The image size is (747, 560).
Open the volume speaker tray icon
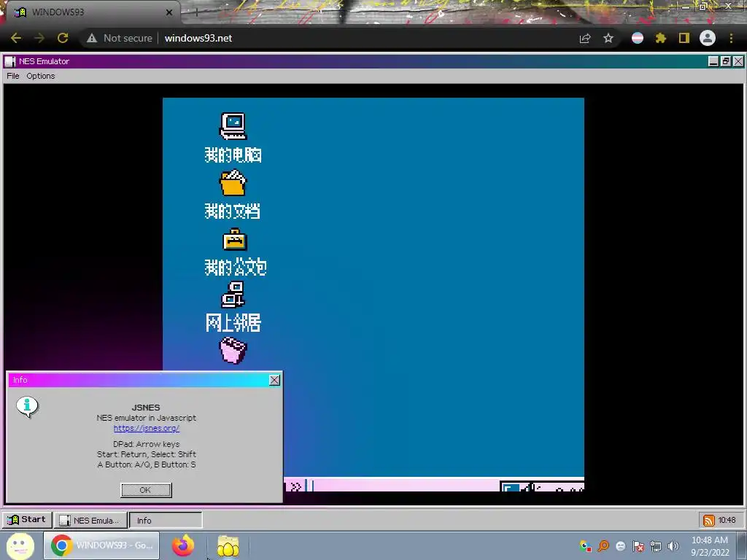(x=673, y=546)
